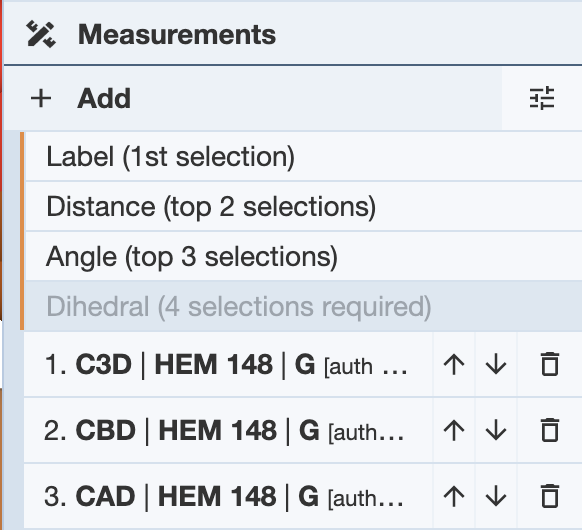Click the plus icon beside Add

[41, 99]
